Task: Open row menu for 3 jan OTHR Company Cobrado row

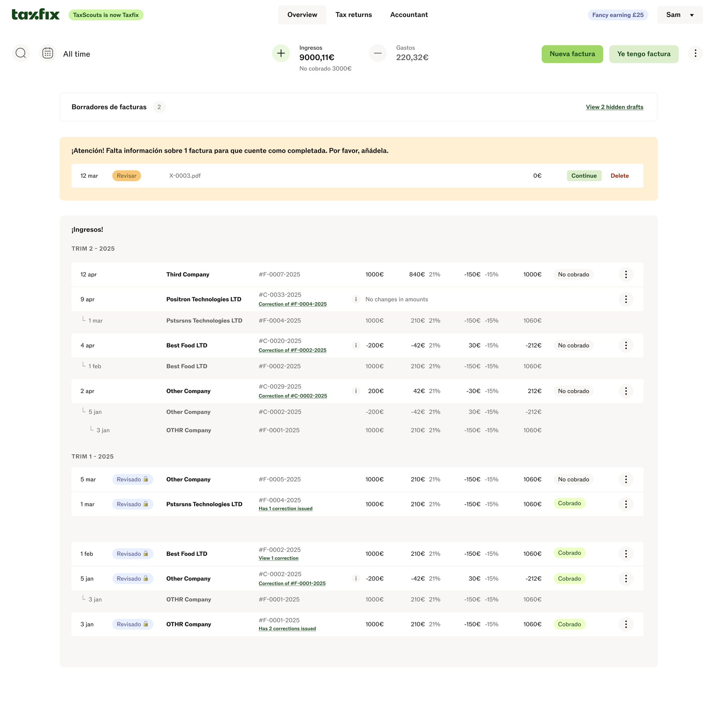Action: click(626, 624)
